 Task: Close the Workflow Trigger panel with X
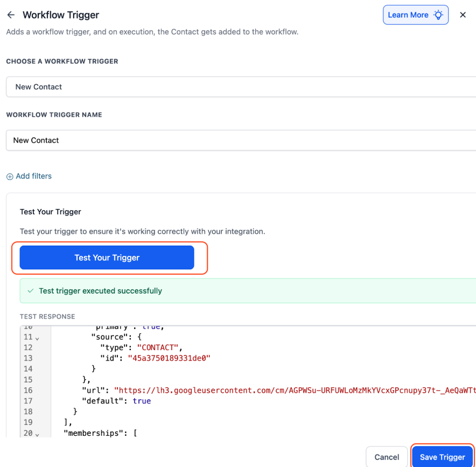[463, 15]
